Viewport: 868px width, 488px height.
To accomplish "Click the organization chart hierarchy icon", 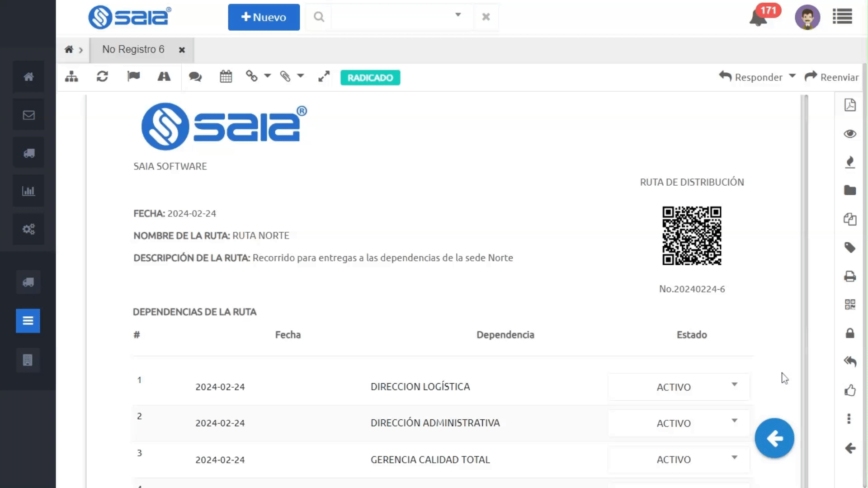I will point(71,77).
